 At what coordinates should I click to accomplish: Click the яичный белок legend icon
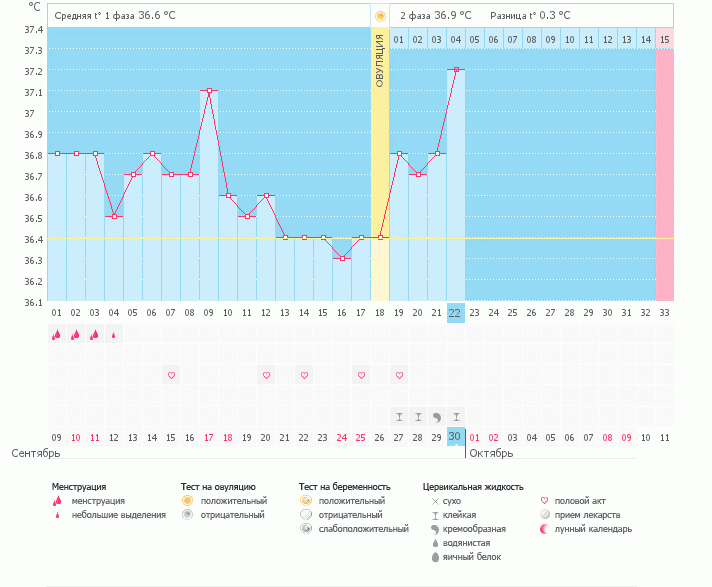point(434,557)
